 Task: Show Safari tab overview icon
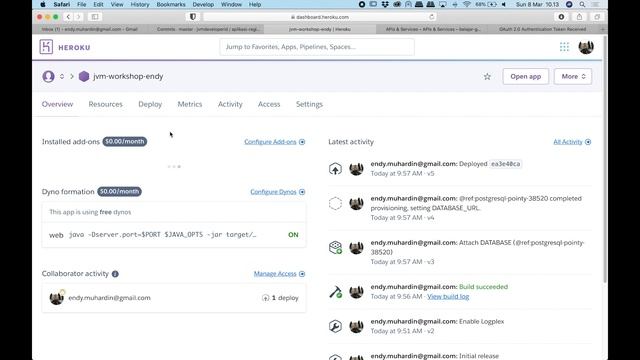[x=597, y=17]
